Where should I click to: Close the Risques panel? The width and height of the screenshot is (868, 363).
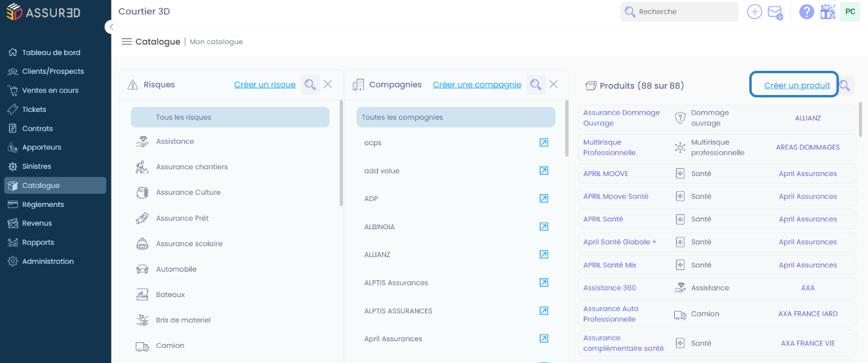[x=328, y=85]
